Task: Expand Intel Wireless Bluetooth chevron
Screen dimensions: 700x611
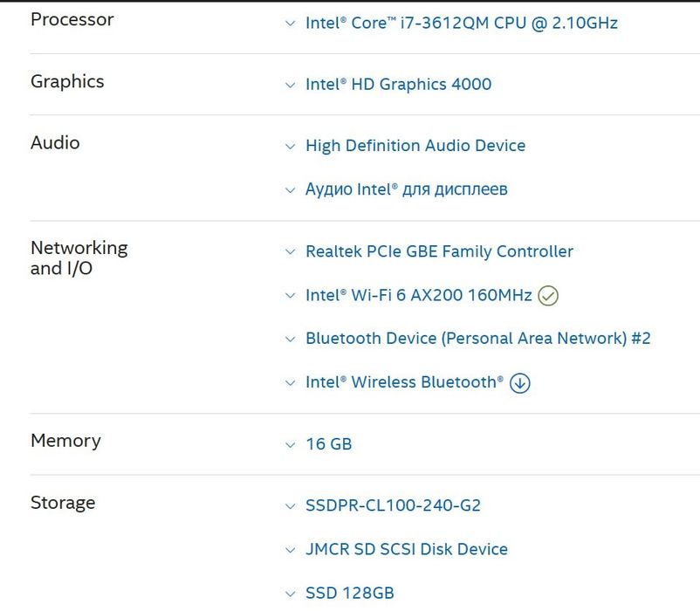Action: (290, 383)
